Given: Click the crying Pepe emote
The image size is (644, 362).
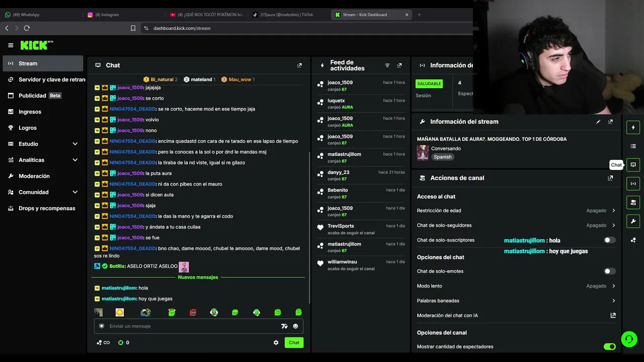Looking at the screenshot, I should (145, 312).
